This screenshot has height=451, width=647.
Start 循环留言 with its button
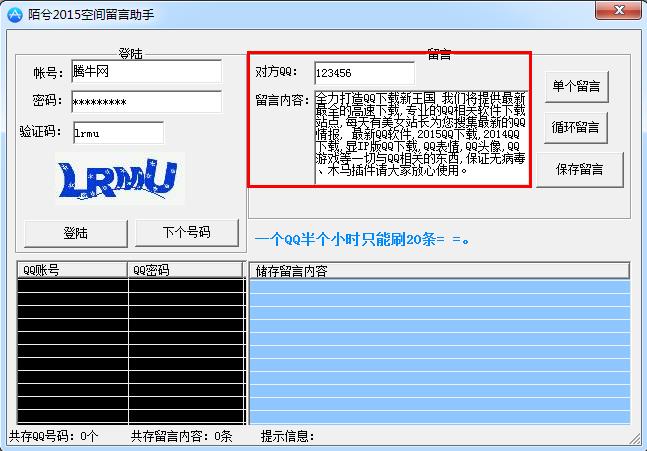click(577, 127)
